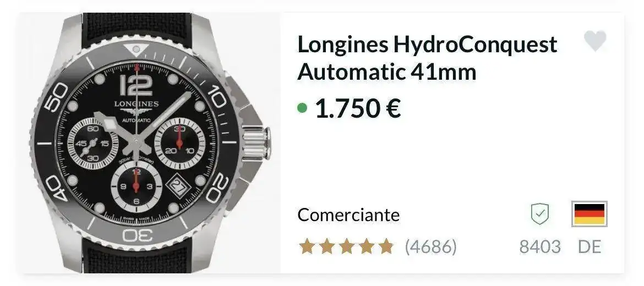Click the subdial with the 12-3-6-9 scale
The width and height of the screenshot is (644, 286).
136,186
